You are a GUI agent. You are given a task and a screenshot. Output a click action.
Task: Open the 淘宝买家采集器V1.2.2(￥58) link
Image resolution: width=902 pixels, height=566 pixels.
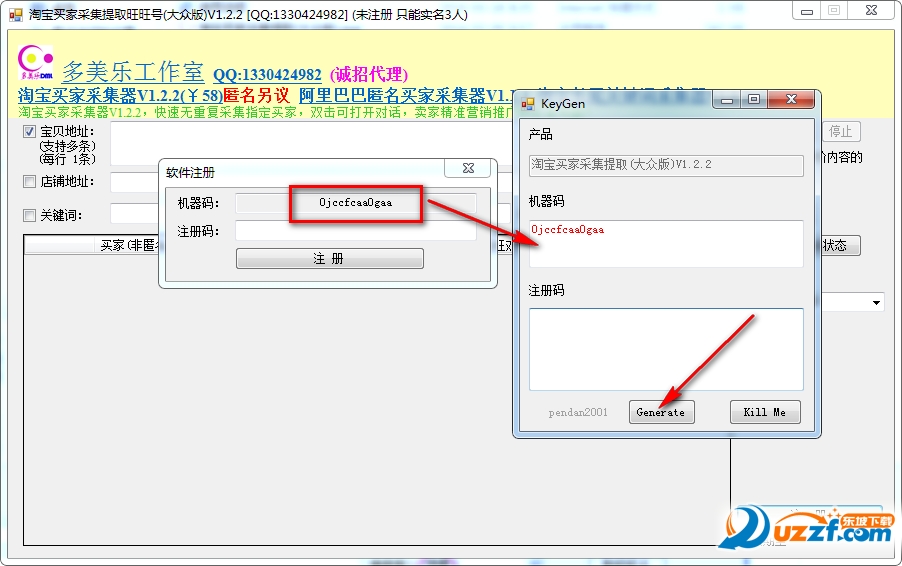click(120, 95)
